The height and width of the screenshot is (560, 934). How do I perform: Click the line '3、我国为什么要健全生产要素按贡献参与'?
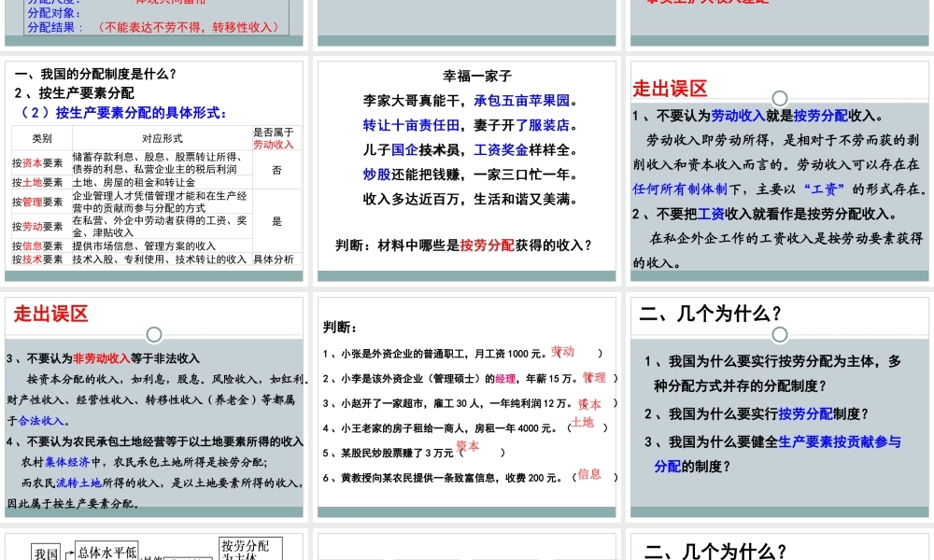(772, 441)
